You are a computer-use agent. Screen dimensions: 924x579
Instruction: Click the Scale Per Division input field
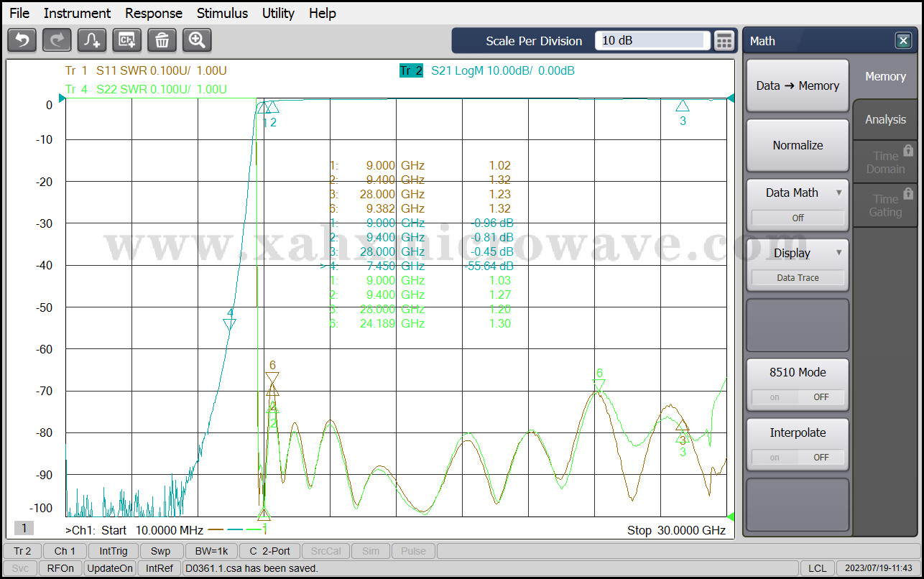pyautogui.click(x=652, y=41)
